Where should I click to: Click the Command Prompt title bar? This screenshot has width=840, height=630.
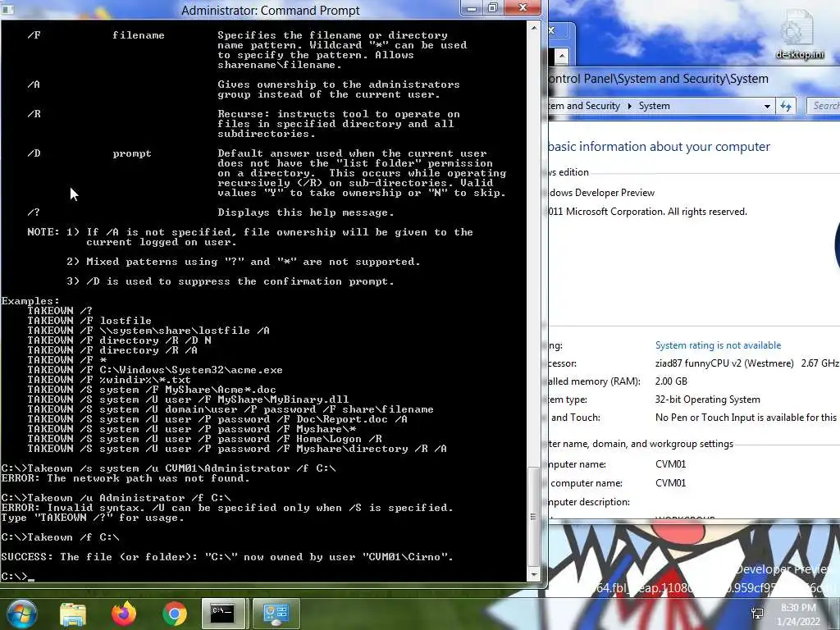click(x=271, y=10)
